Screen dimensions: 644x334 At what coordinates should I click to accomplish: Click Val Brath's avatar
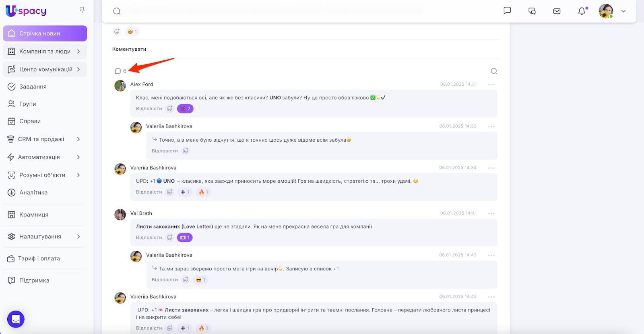click(120, 214)
